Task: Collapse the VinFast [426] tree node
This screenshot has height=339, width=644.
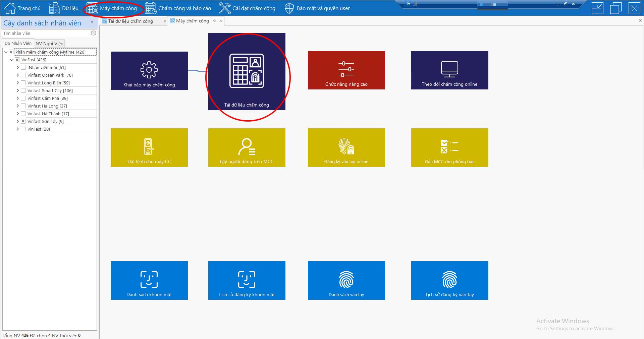Action: 12,60
